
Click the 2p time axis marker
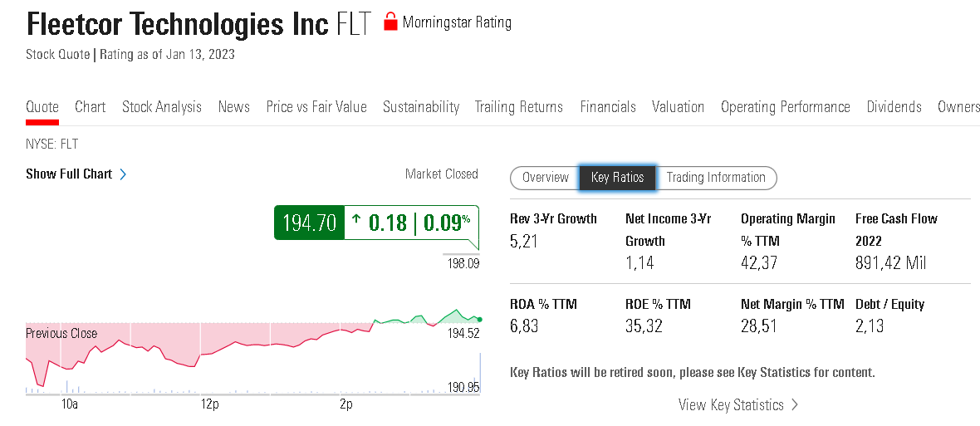(x=346, y=404)
